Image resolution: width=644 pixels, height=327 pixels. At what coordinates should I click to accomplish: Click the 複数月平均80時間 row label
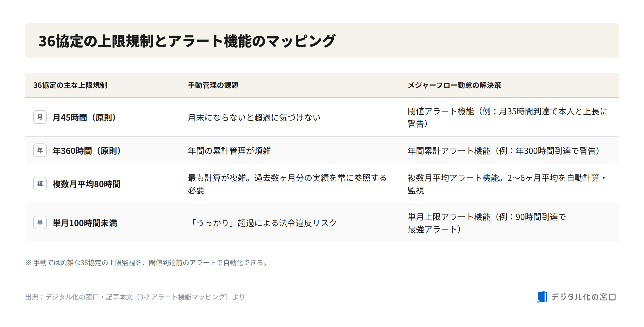pyautogui.click(x=86, y=184)
